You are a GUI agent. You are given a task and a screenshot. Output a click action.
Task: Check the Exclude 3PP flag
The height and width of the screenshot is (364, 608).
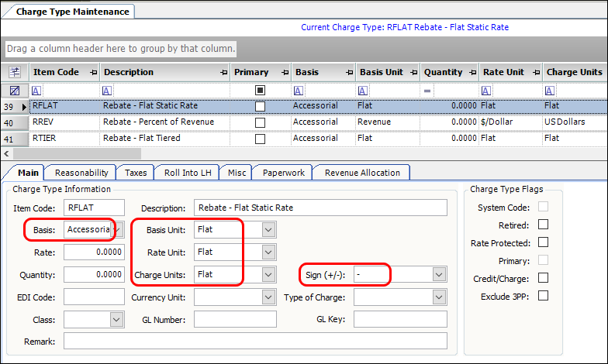(x=543, y=295)
